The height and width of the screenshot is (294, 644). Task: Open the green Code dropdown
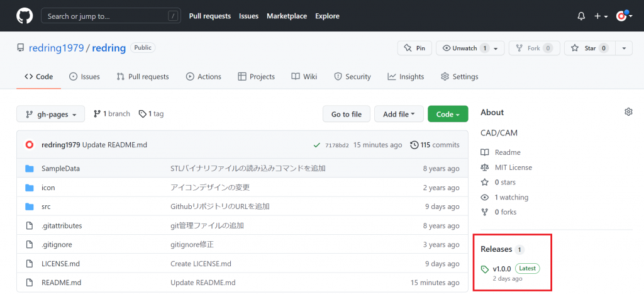448,114
